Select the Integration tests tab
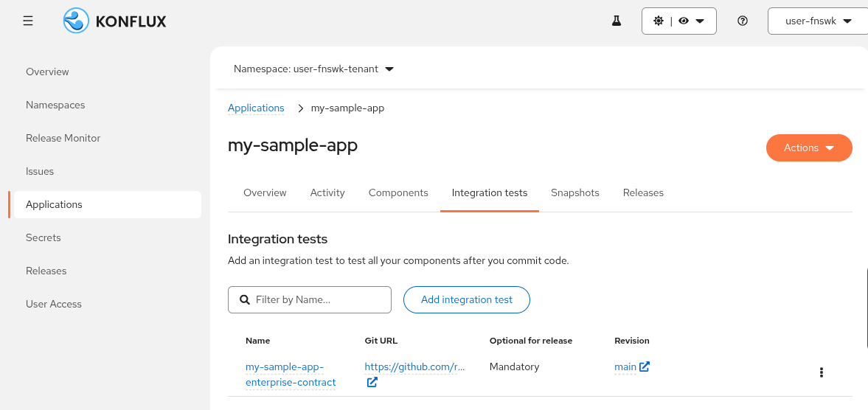 [x=490, y=192]
